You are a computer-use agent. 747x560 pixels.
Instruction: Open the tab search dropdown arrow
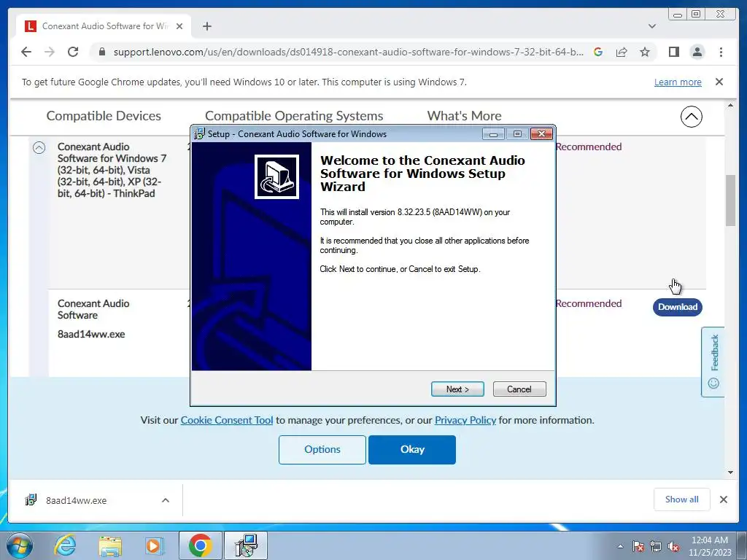pyautogui.click(x=652, y=26)
